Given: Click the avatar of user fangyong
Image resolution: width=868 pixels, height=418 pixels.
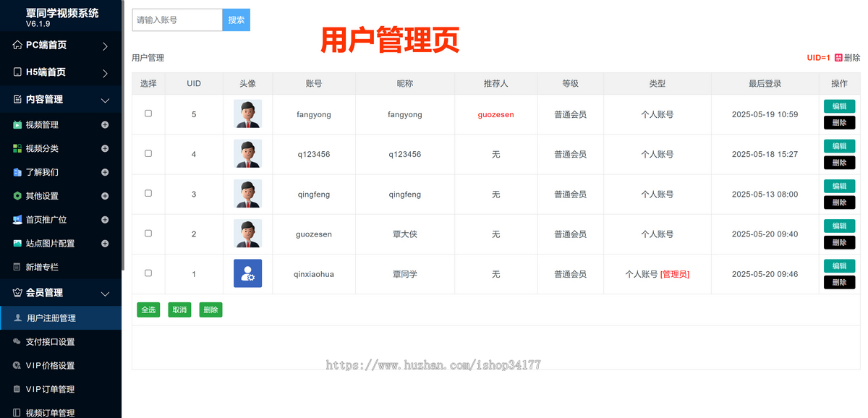Looking at the screenshot, I should [x=247, y=114].
